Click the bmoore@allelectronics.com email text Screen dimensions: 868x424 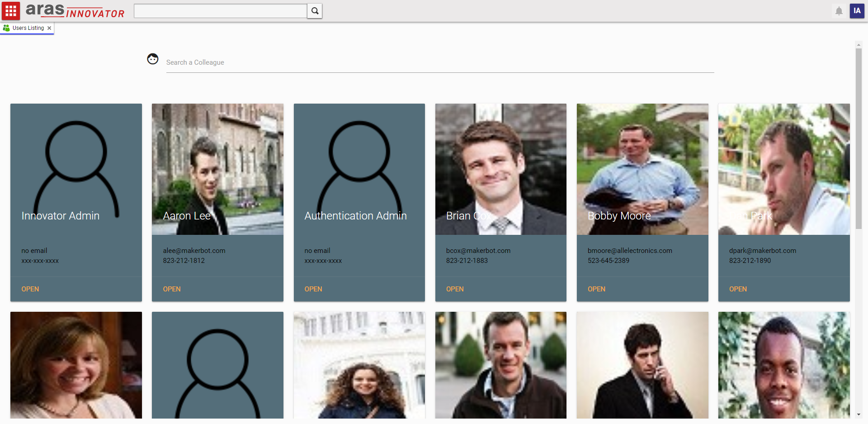(630, 251)
